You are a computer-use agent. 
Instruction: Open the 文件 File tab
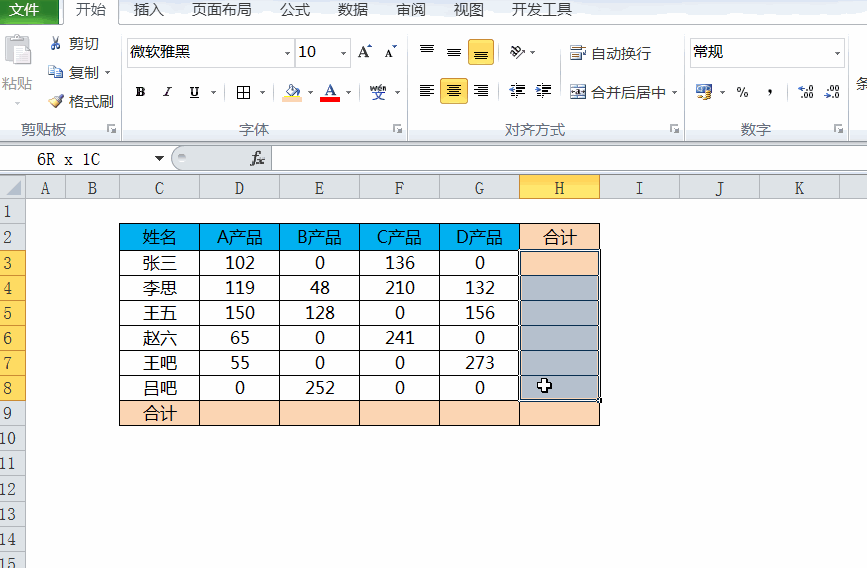[29, 10]
